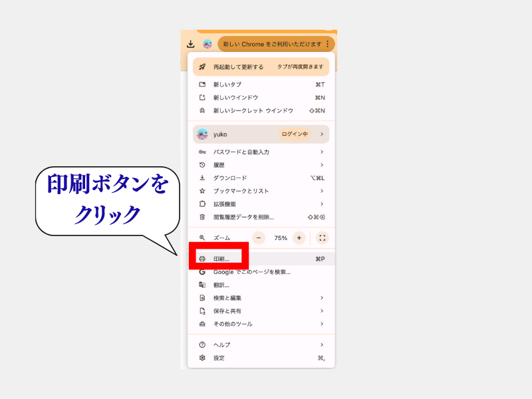The height and width of the screenshot is (399, 532).
Task: Click the 新しい Chrome をご利用いただけます button
Action: pyautogui.click(x=272, y=44)
